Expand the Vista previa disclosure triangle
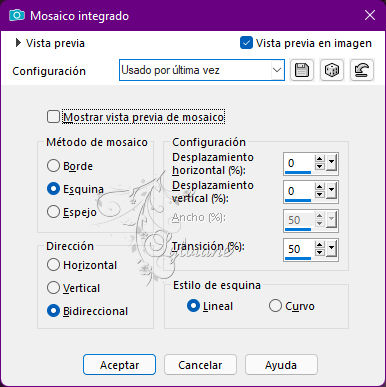Viewport: 386px width, 387px height. point(18,43)
